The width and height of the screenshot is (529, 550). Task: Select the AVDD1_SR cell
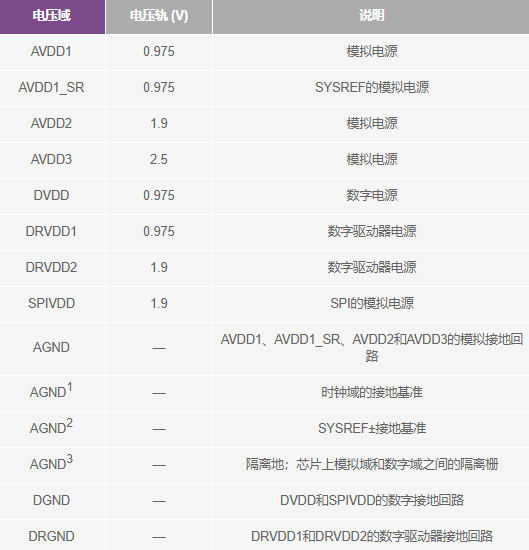[51, 88]
